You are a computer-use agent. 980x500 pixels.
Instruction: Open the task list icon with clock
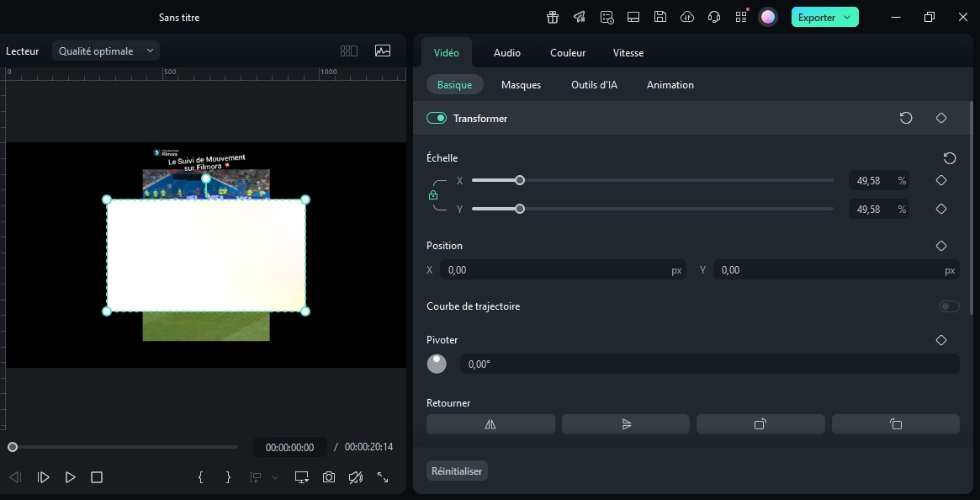[607, 17]
